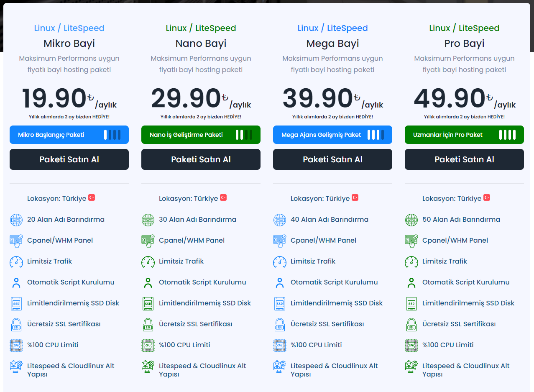
Task: Purchase the Mega Bayi package
Action: click(332, 159)
